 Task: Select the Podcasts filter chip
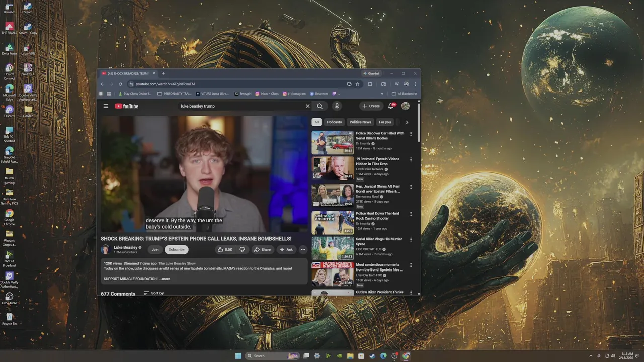[x=334, y=122]
